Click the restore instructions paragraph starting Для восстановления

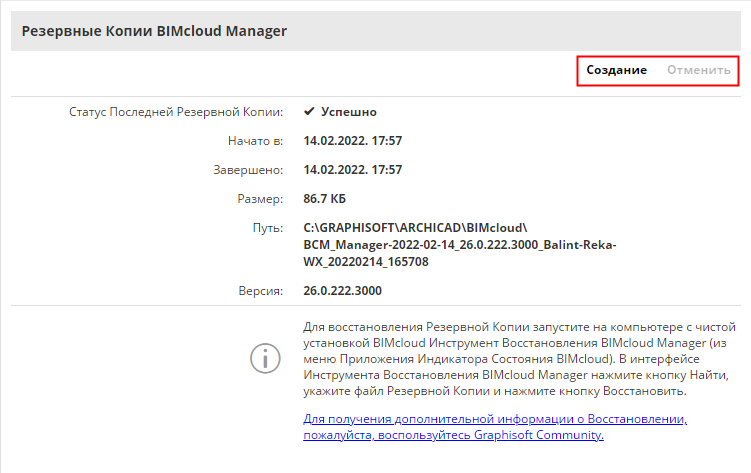519,359
